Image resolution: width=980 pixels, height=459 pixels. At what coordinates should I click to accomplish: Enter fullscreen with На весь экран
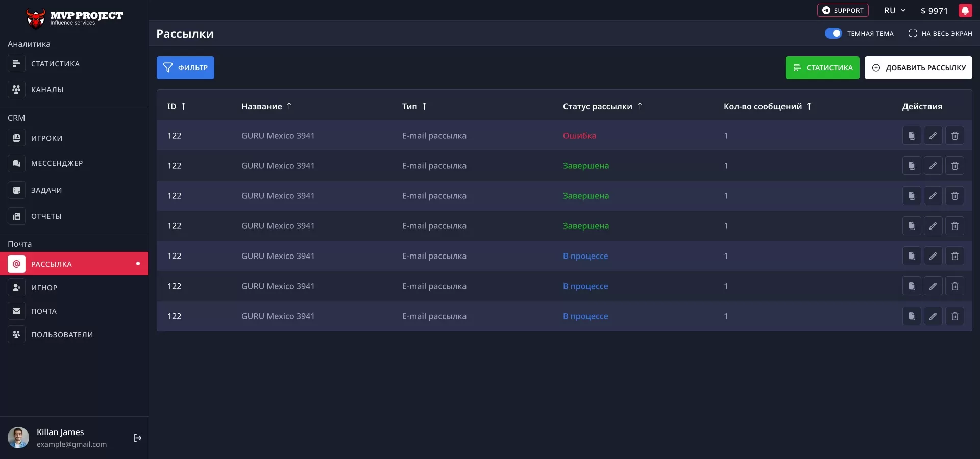click(940, 34)
